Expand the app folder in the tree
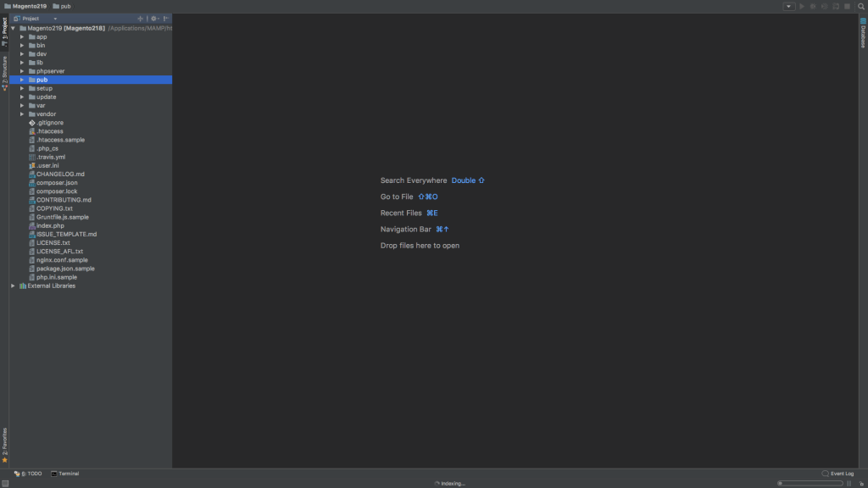Screen dimensions: 868x488 (22, 36)
